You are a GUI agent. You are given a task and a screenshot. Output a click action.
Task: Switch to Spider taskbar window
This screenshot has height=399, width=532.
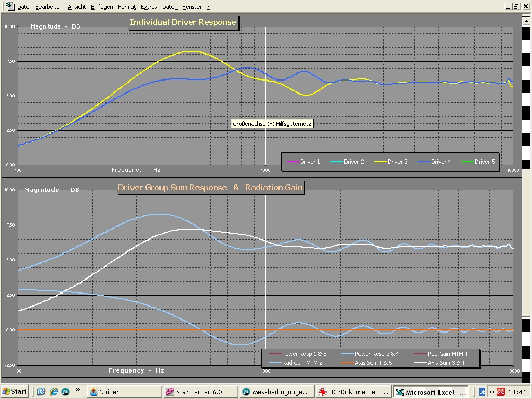tap(123, 392)
